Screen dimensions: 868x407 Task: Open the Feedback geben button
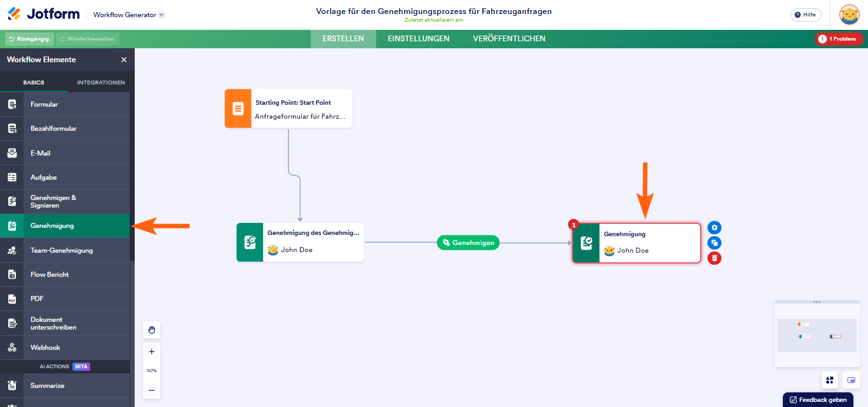[x=818, y=400]
